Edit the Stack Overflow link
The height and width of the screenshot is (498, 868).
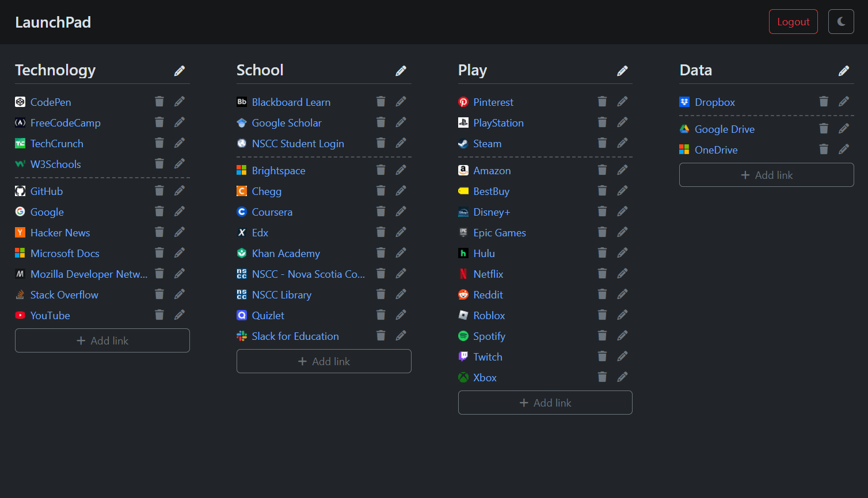180,294
